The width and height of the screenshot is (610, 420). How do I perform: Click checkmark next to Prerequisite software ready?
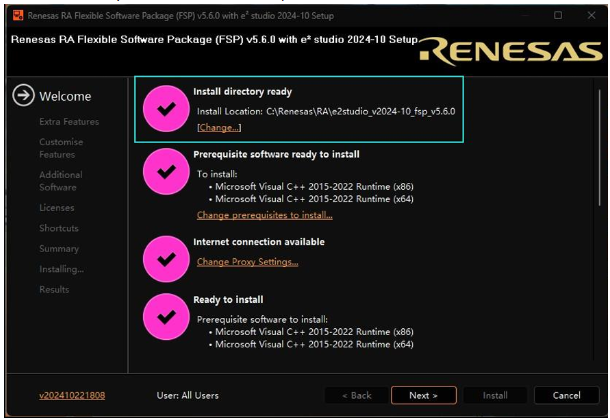point(166,172)
